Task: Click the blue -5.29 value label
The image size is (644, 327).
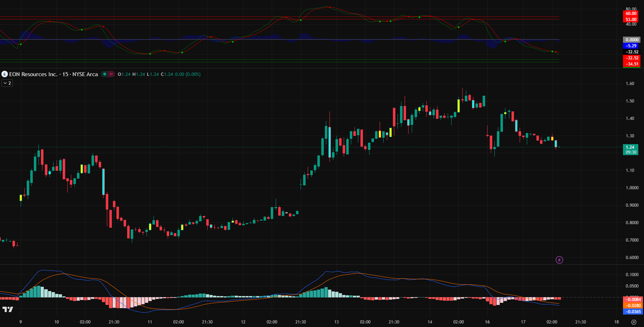Action: tap(631, 46)
